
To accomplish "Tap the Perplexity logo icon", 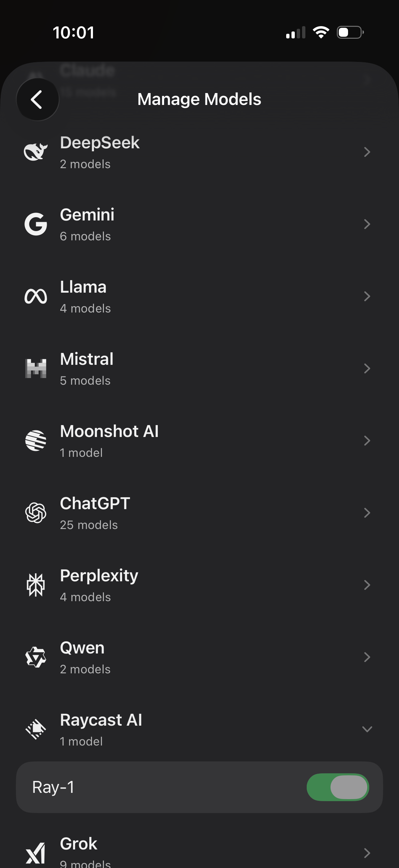I will [x=36, y=585].
